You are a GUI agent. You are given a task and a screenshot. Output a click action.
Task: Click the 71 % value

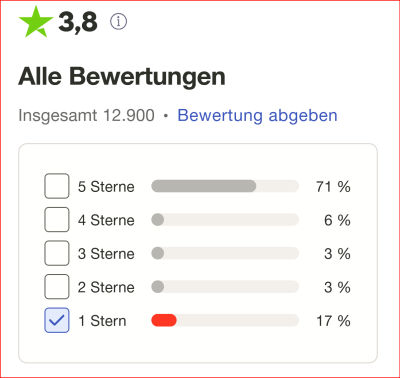333,187
